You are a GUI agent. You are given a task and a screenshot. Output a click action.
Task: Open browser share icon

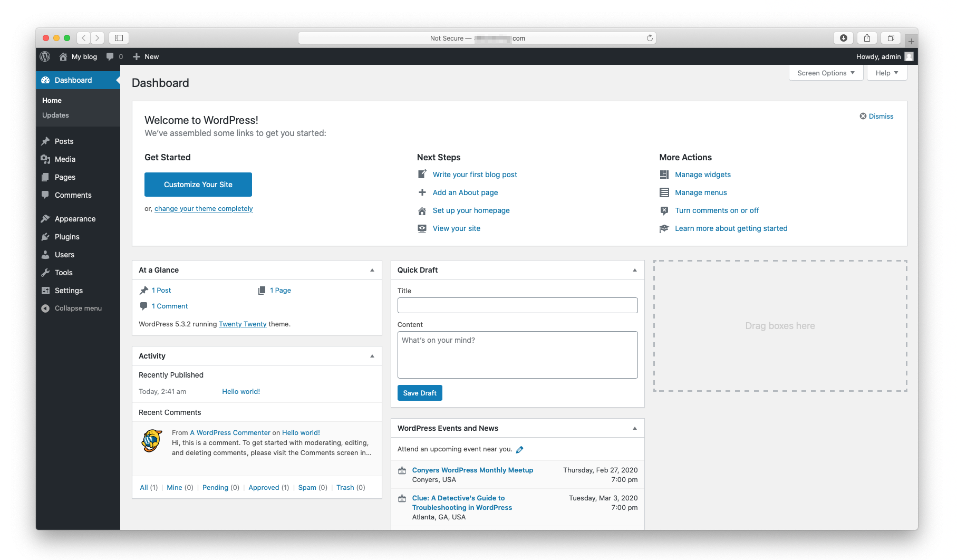867,38
